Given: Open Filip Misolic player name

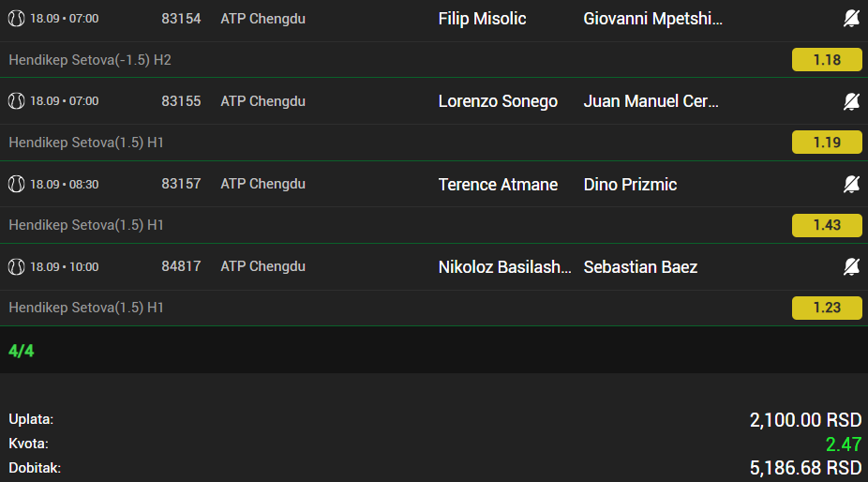Looking at the screenshot, I should tap(482, 19).
